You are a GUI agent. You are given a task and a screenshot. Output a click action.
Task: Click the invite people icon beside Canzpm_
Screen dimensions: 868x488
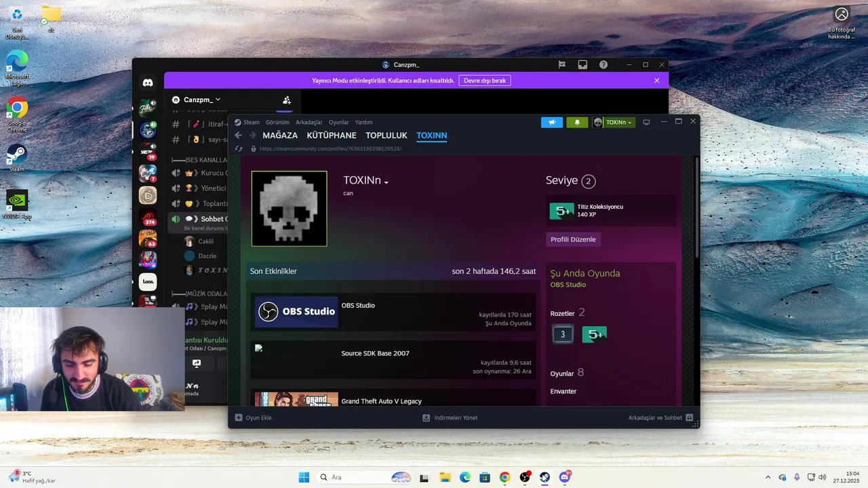point(287,100)
